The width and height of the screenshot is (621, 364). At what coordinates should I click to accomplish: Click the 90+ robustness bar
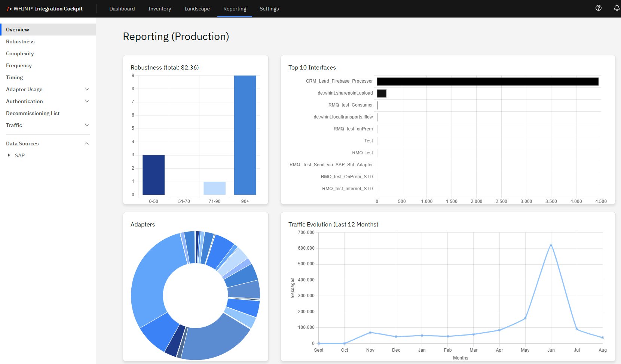[x=245, y=135]
